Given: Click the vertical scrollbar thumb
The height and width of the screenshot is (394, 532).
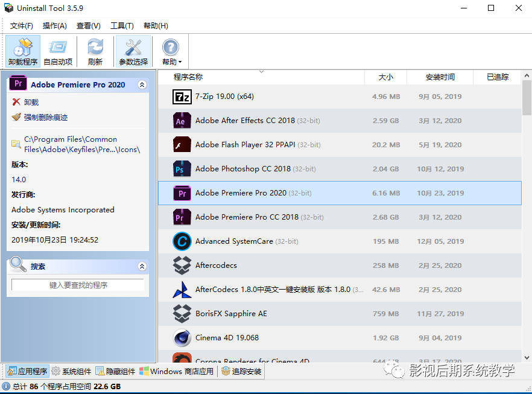Looking at the screenshot, I should [x=527, y=98].
